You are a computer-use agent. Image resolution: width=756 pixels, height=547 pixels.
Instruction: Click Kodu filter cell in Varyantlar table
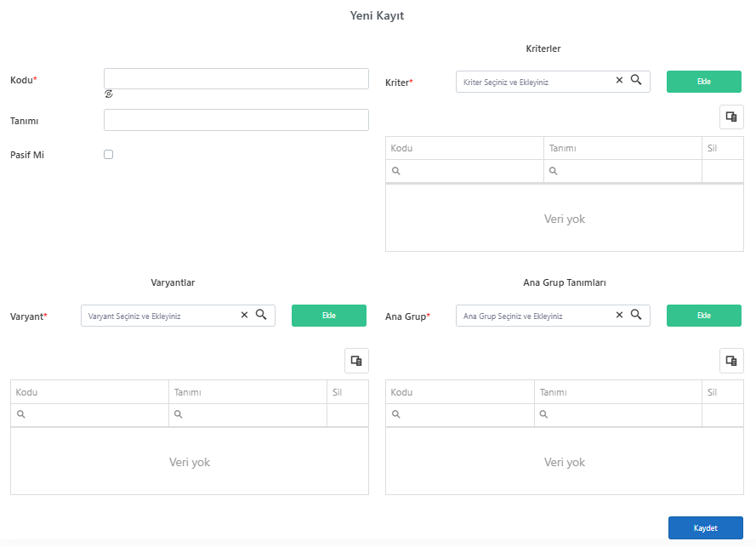tap(89, 414)
